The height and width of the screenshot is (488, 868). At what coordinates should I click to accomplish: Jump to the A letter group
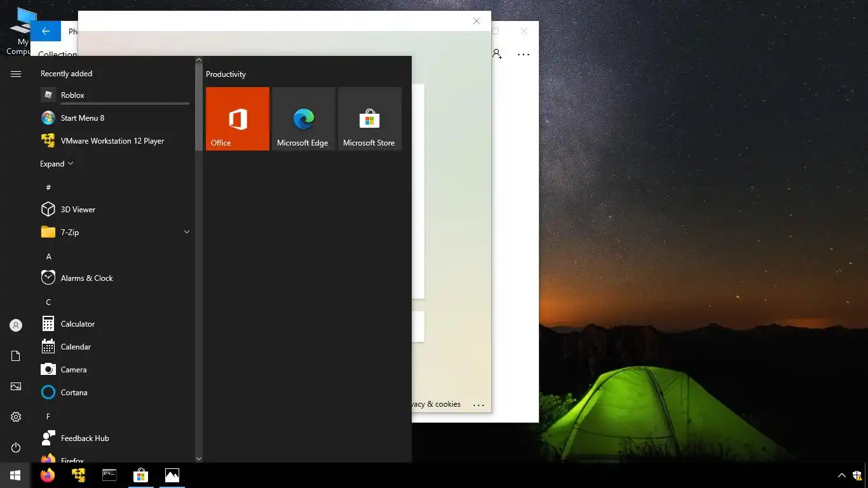[48, 256]
